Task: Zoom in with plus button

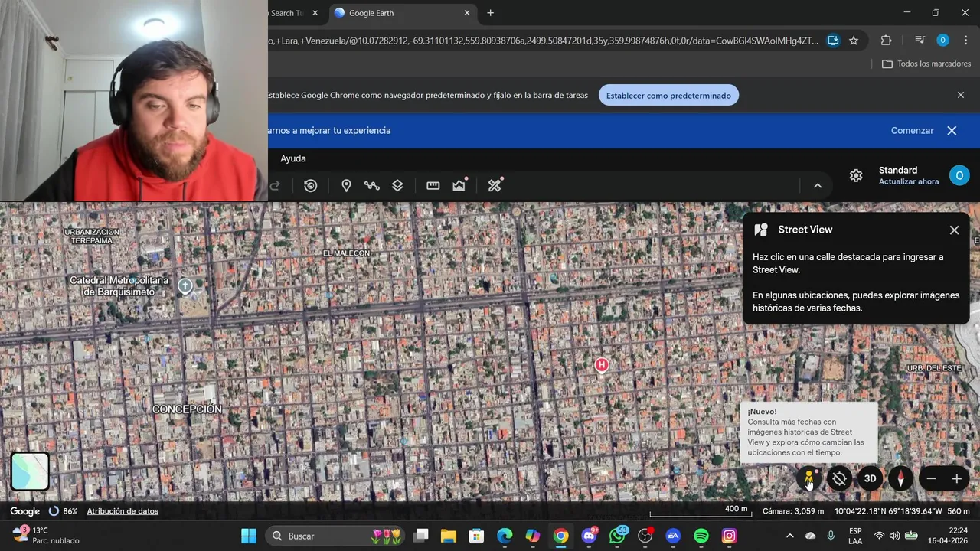Action: tap(956, 478)
